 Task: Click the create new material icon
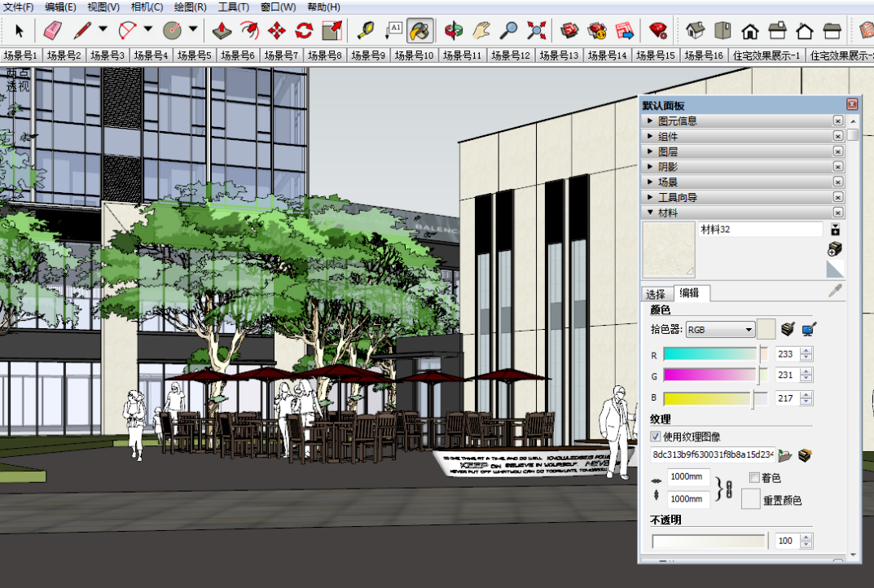[835, 248]
